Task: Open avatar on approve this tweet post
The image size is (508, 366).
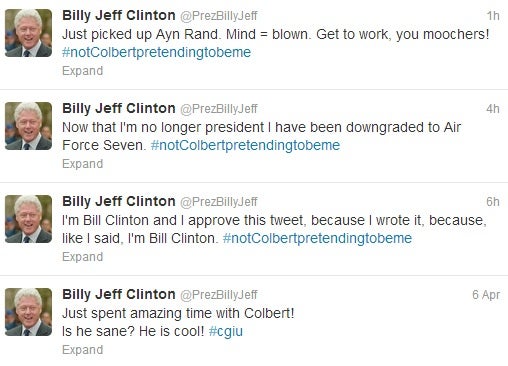Action: [x=28, y=219]
